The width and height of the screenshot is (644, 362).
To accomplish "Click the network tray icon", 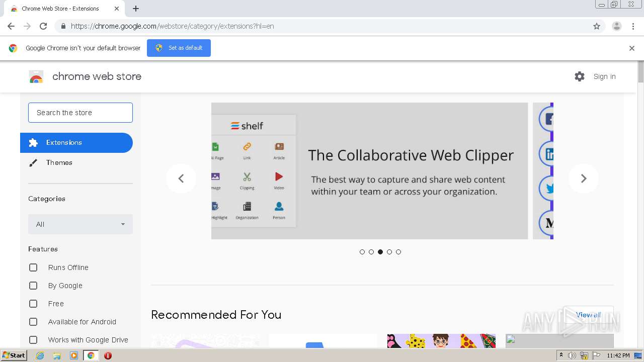I will 584,355.
